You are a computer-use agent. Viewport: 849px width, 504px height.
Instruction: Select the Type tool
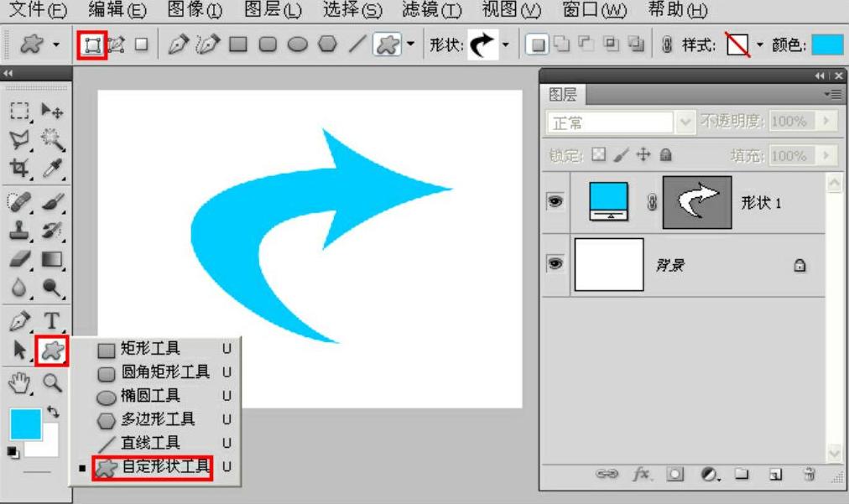tap(52, 320)
